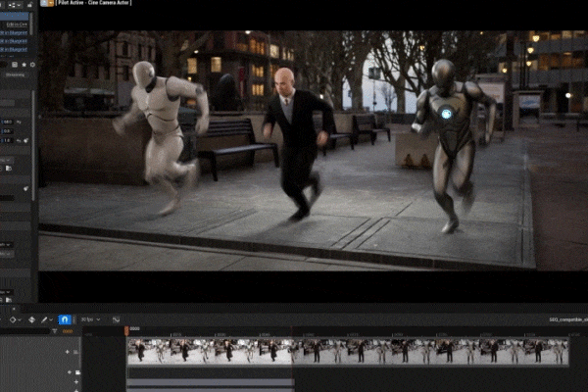Open the gear settings icon in details panel

32,65
